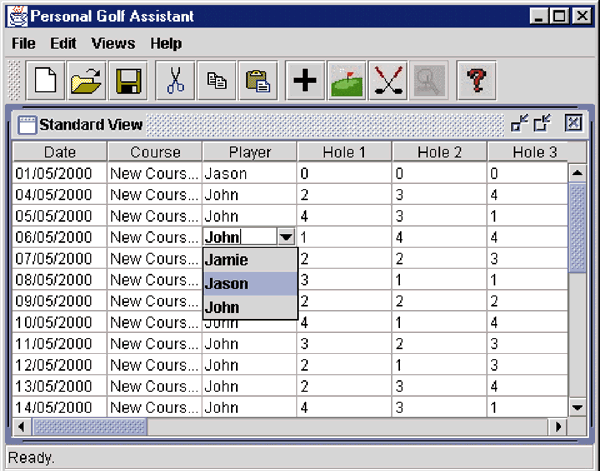Click the Date column header

tap(59, 152)
